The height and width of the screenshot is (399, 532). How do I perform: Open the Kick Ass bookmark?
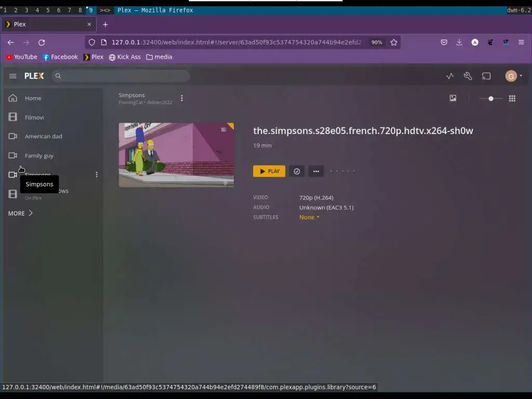(125, 57)
